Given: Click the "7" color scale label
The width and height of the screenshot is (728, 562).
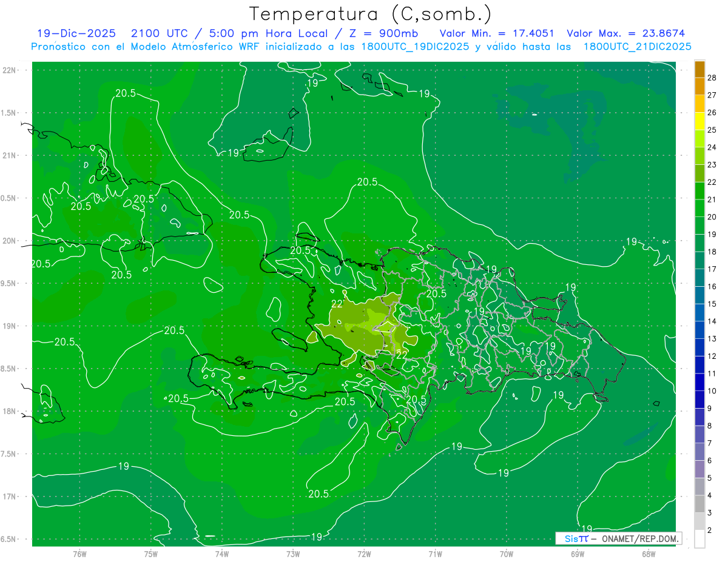Looking at the screenshot, I should point(710,443).
